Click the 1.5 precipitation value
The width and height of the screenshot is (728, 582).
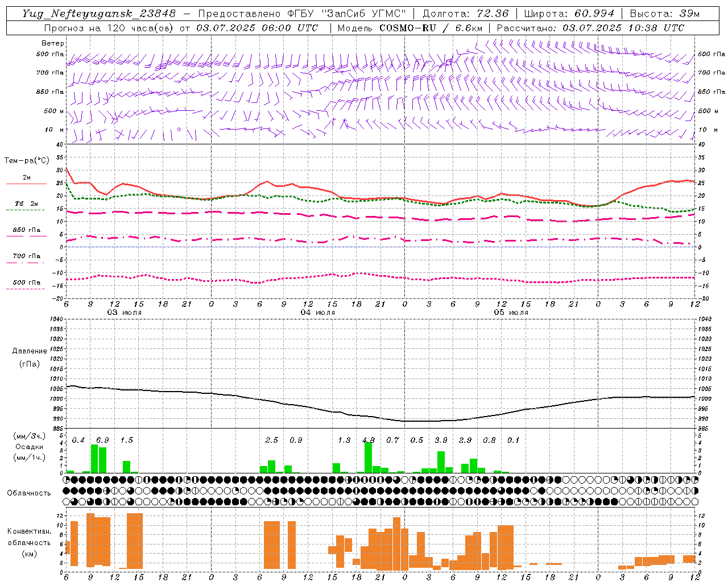[126, 440]
